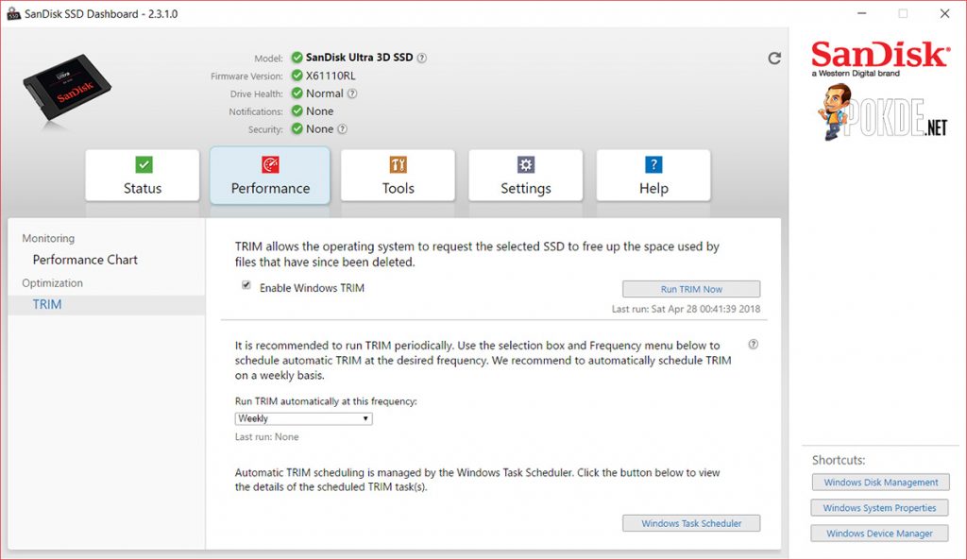Viewport: 967px width, 560px height.
Task: Click the SanDisk logo
Action: 880,59
